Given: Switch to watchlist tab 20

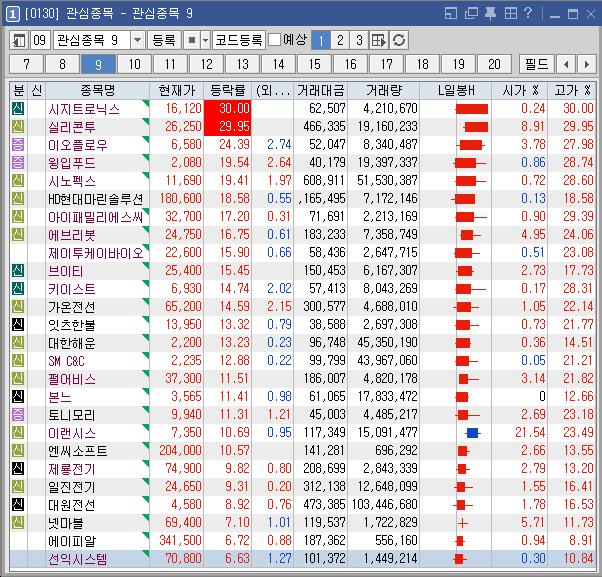Looking at the screenshot, I should (x=494, y=64).
